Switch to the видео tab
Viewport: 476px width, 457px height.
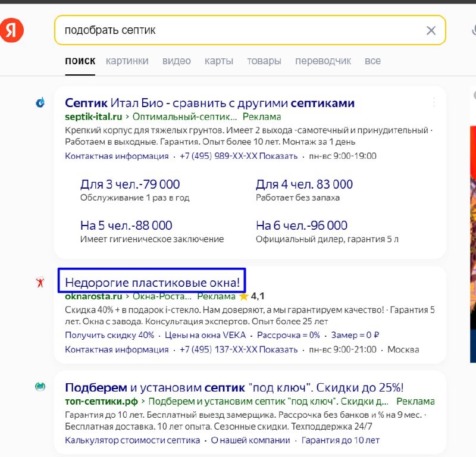pyautogui.click(x=176, y=61)
